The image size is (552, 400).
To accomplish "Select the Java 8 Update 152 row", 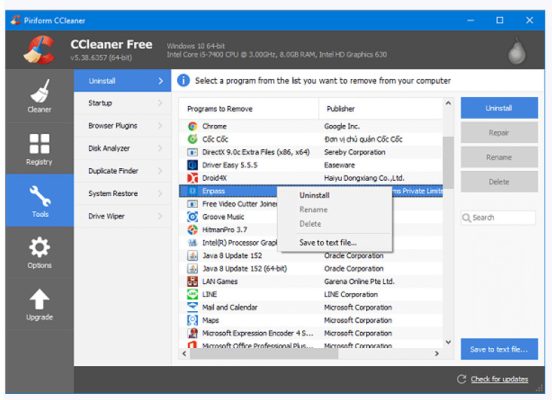I will [x=311, y=256].
